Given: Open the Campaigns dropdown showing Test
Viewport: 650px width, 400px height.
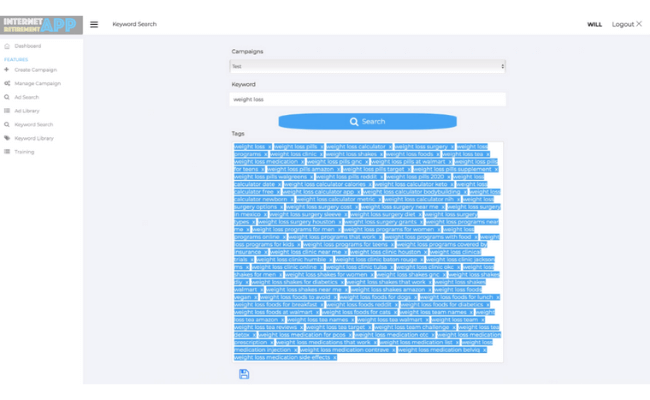Looking at the screenshot, I should coord(368,66).
